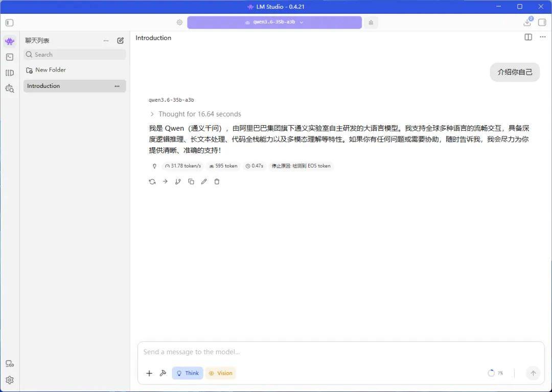This screenshot has width=552, height=392.
Task: Open chat header more options ellipsis
Action: click(542, 37)
